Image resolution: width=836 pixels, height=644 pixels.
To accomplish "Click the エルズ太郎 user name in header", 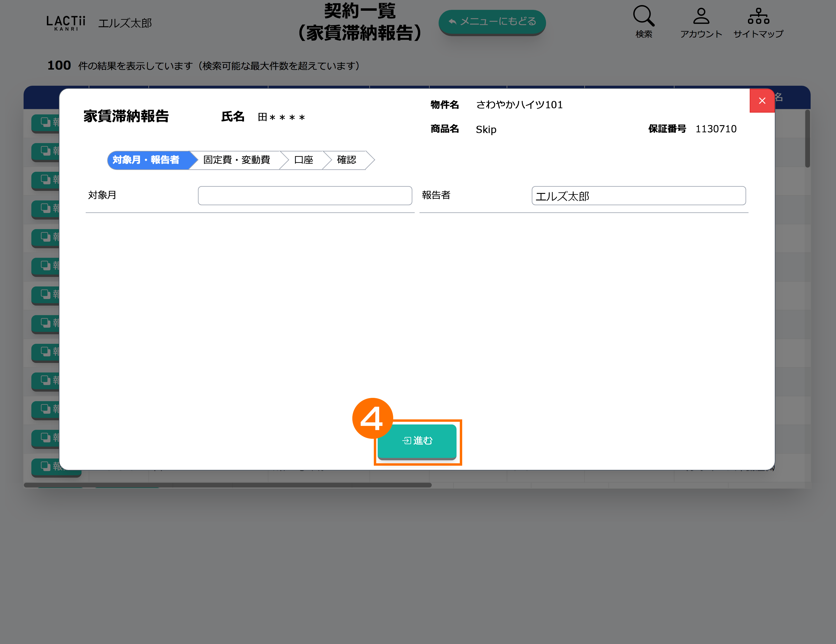I will tap(125, 23).
